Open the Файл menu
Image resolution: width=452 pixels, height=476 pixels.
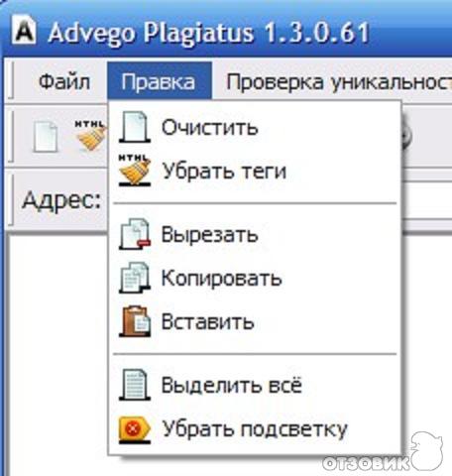click(x=64, y=81)
